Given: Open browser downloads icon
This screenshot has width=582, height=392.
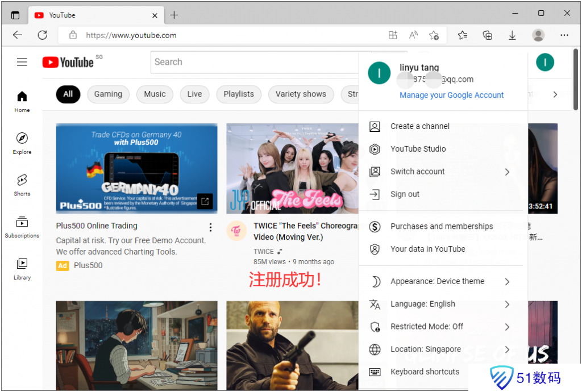Looking at the screenshot, I should 512,35.
